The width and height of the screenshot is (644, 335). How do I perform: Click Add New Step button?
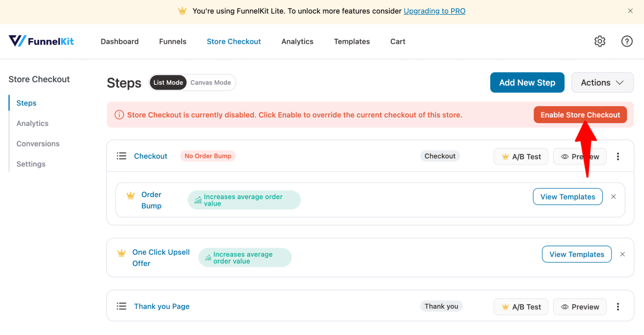pyautogui.click(x=527, y=83)
